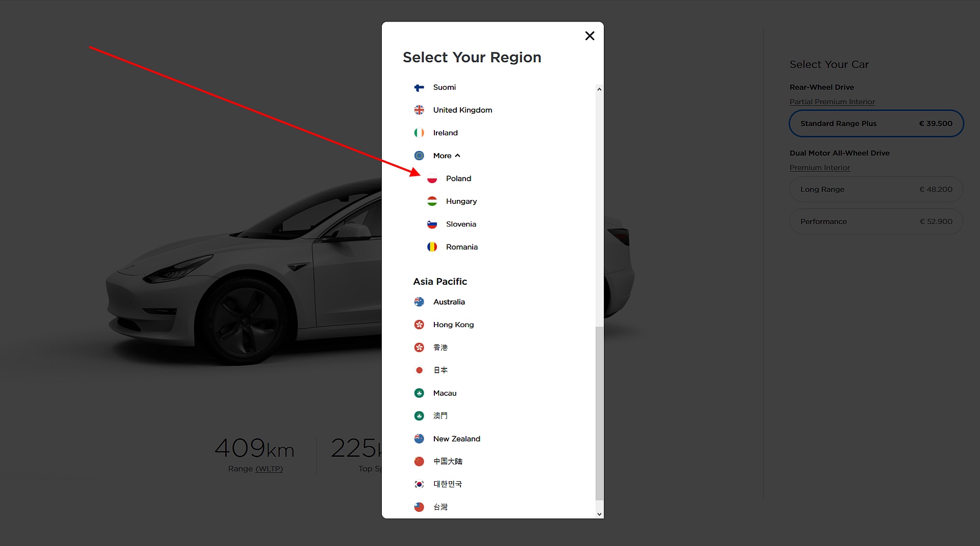Image resolution: width=980 pixels, height=546 pixels.
Task: Choose Hong Kong in English
Action: [453, 325]
